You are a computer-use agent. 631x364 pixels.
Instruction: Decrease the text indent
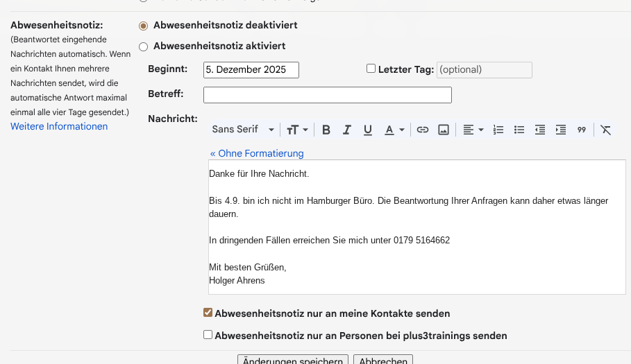[540, 130]
